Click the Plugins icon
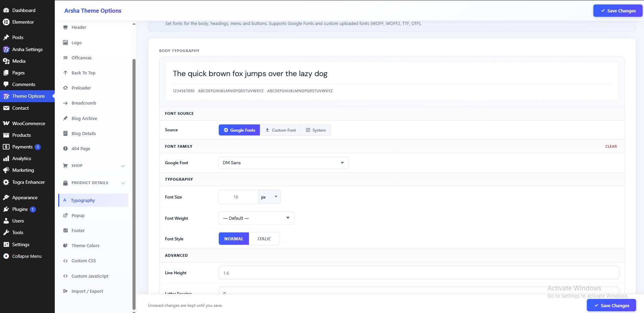The height and width of the screenshot is (313, 644). click(6, 209)
